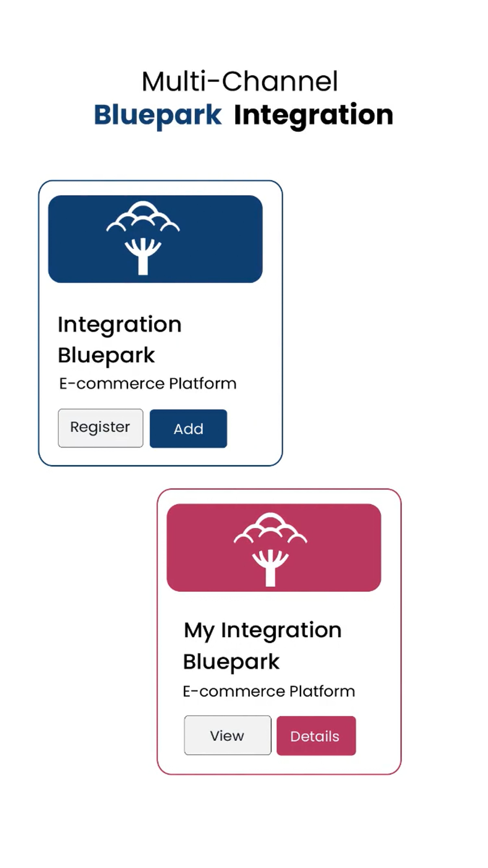This screenshot has height=868, width=488.
Task: Select the blue Bluepark banner image
Action: pyautogui.click(x=155, y=239)
